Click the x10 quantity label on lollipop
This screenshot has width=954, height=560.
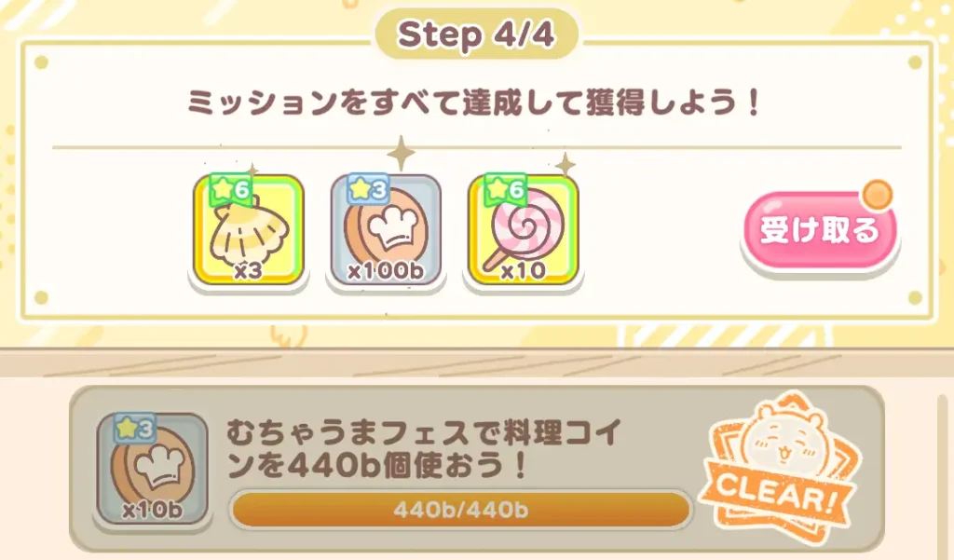click(524, 271)
